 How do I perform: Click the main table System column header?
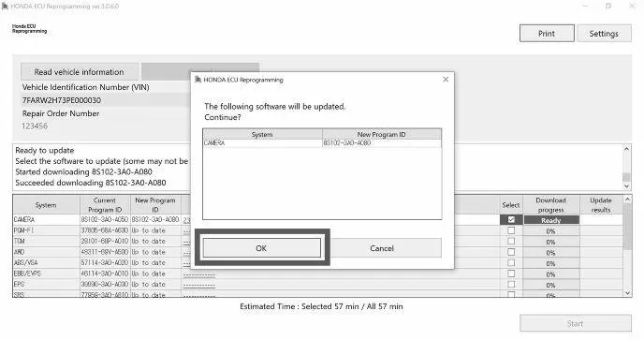tap(46, 205)
